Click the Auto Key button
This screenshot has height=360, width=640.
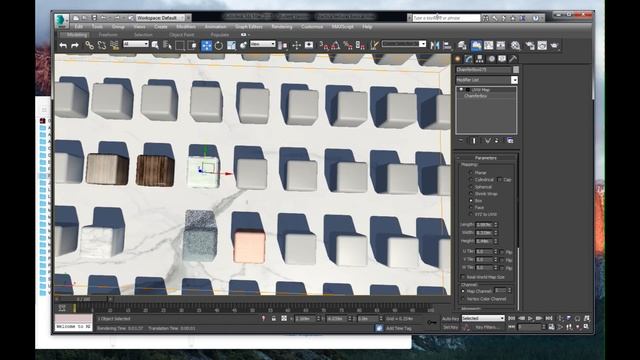pos(451,319)
